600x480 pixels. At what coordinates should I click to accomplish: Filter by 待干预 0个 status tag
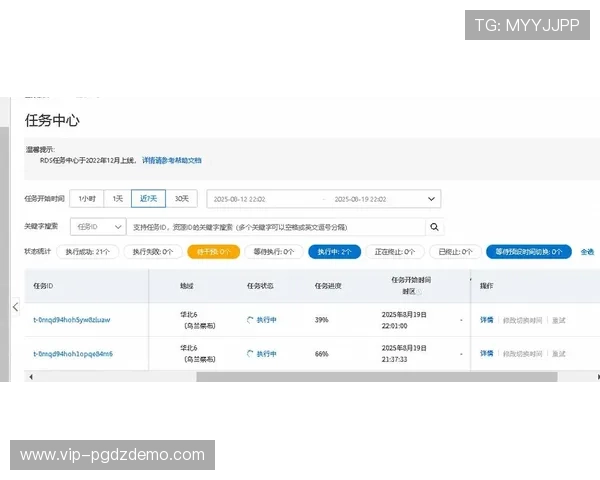(213, 252)
